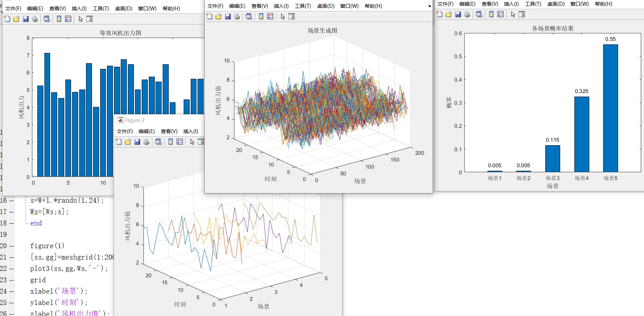Image resolution: width=644 pixels, height=316 pixels.
Task: Click the 'end' keyword on line 18
Action: (36, 223)
